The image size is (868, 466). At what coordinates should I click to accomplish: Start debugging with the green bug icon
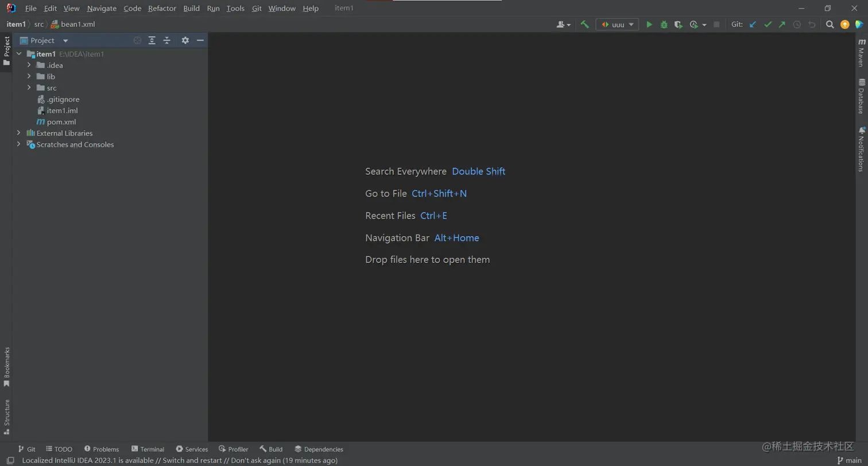click(664, 25)
